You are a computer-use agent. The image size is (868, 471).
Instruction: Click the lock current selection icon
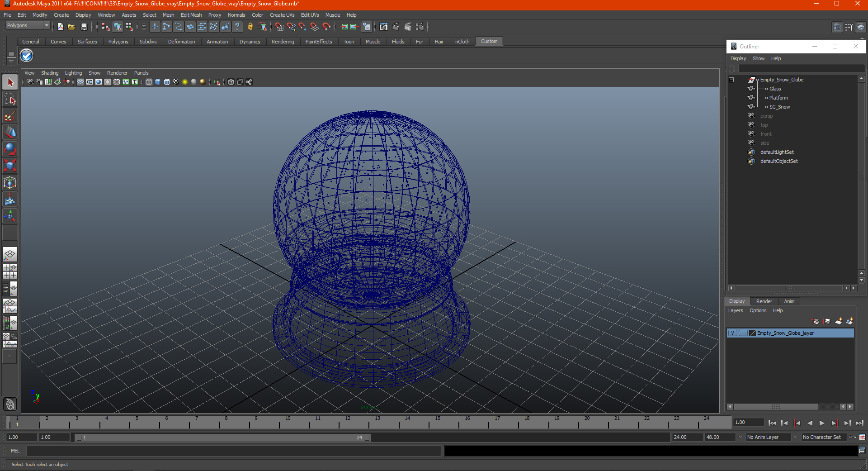click(x=250, y=27)
